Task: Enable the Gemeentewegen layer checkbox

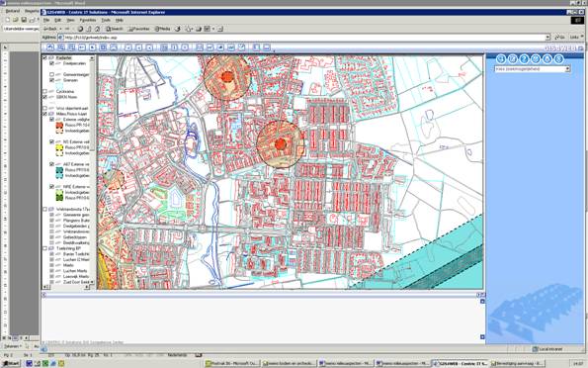Action: pyautogui.click(x=51, y=75)
